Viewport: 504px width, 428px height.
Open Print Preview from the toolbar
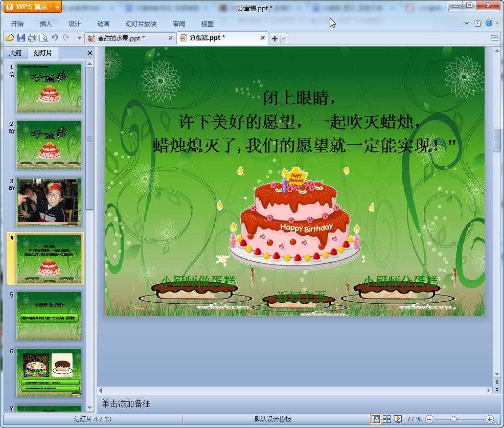[43, 38]
